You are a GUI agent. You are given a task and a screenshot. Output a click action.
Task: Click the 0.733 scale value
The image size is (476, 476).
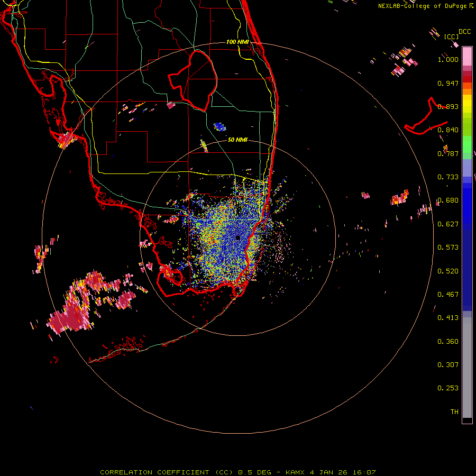click(x=448, y=177)
